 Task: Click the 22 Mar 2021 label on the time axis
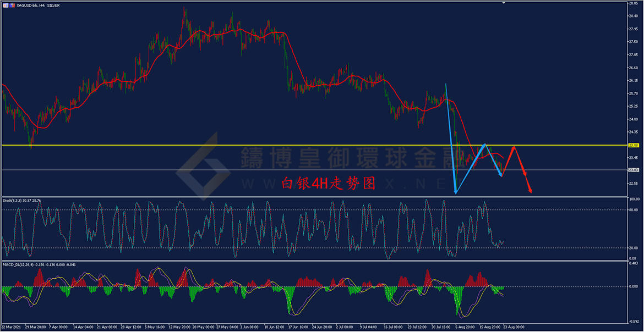[10, 327]
